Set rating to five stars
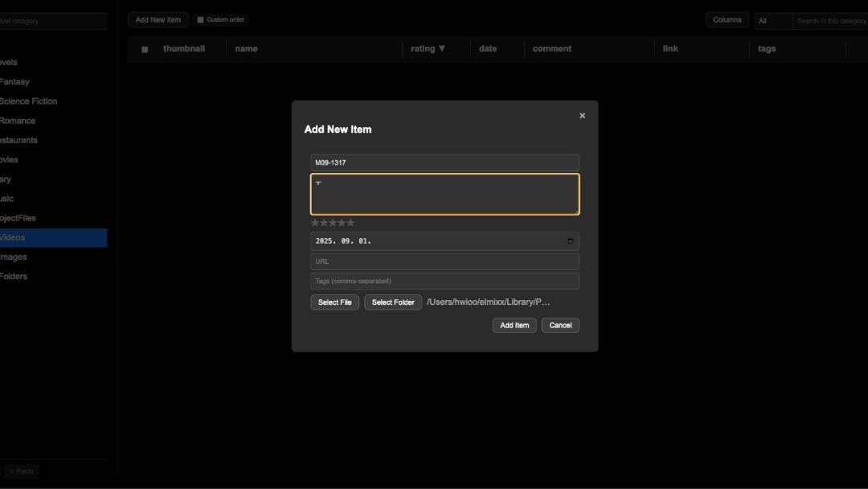This screenshot has width=868, height=489. pyautogui.click(x=350, y=223)
